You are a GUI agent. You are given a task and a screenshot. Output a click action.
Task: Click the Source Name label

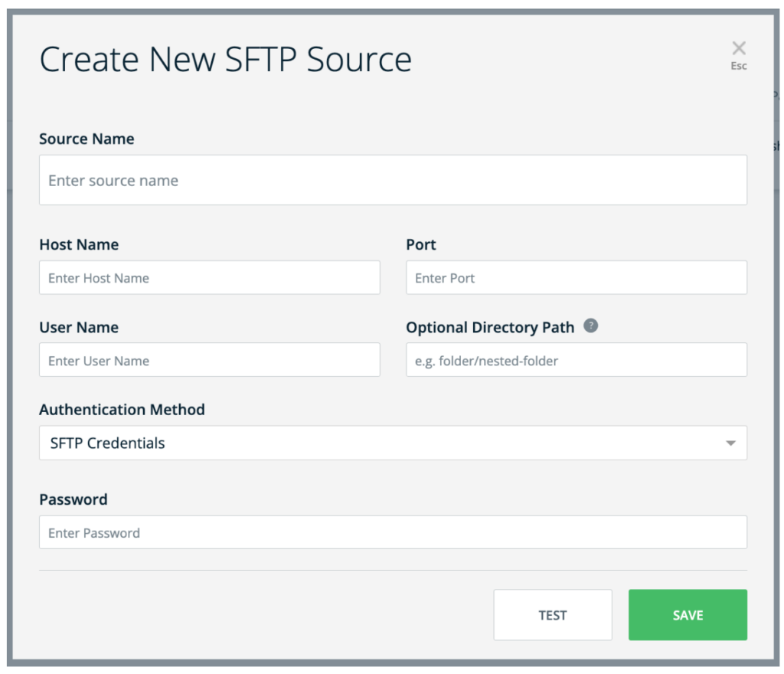pos(86,139)
